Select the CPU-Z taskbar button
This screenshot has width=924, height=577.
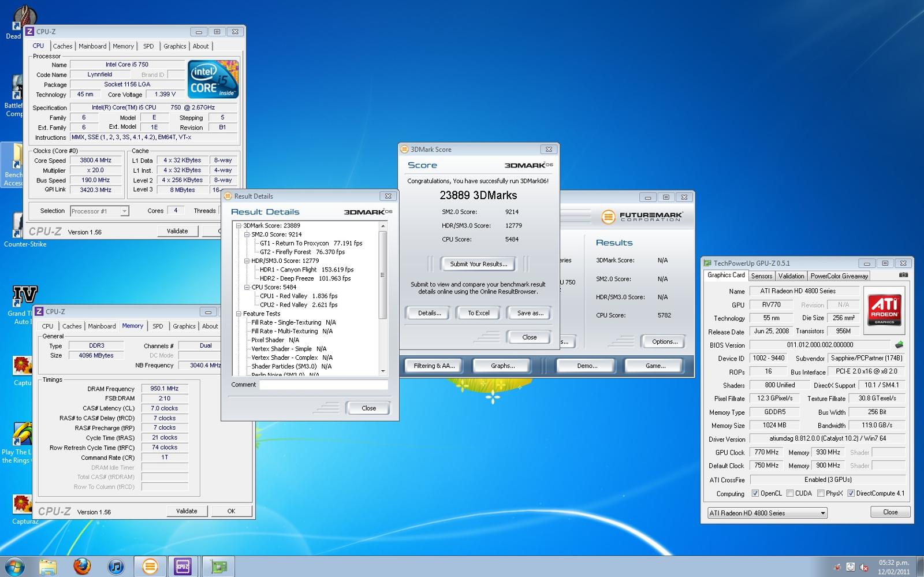pos(183,567)
